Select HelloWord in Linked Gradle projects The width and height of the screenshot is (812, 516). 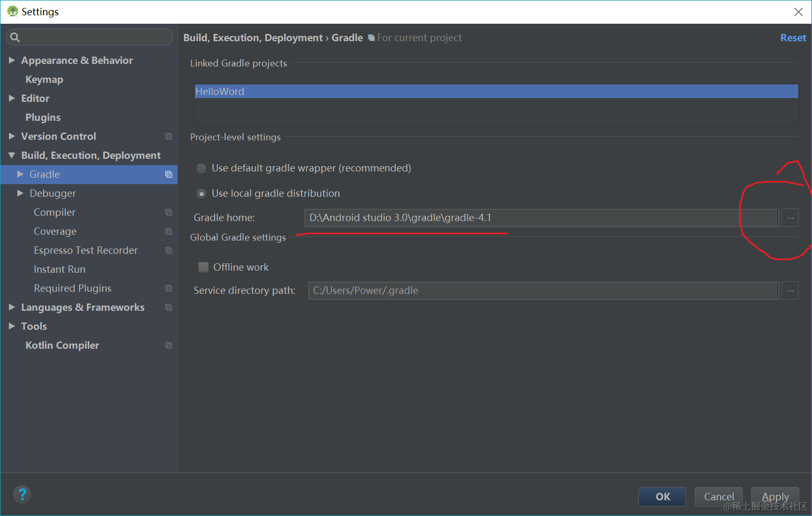point(220,91)
